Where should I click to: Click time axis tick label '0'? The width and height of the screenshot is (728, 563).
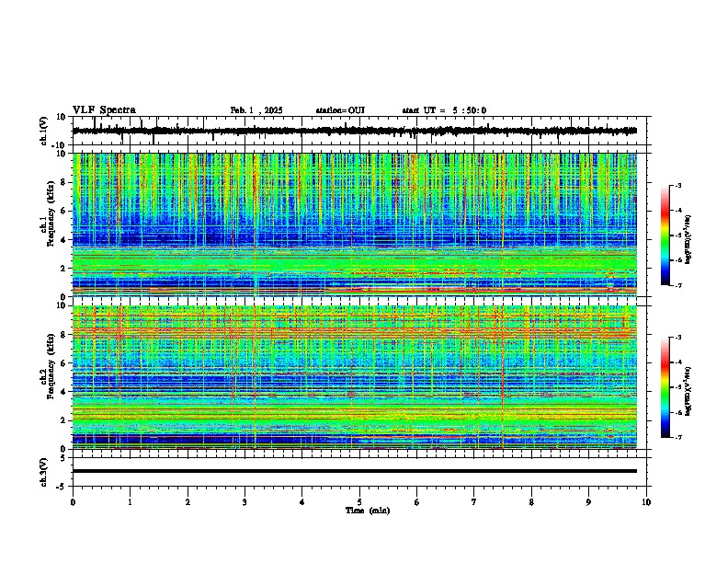pyautogui.click(x=73, y=502)
